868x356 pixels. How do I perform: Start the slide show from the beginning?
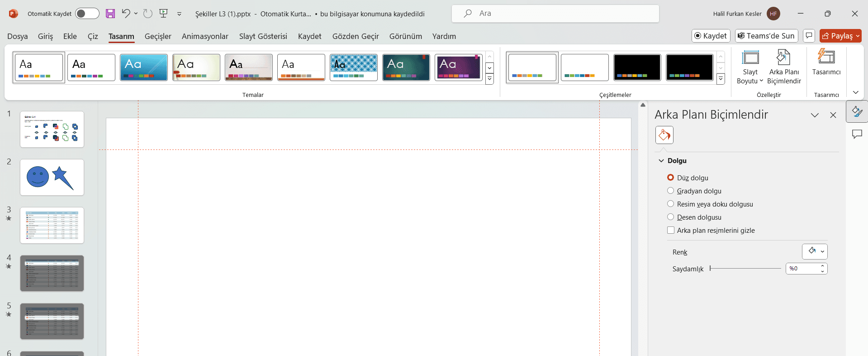(x=164, y=14)
